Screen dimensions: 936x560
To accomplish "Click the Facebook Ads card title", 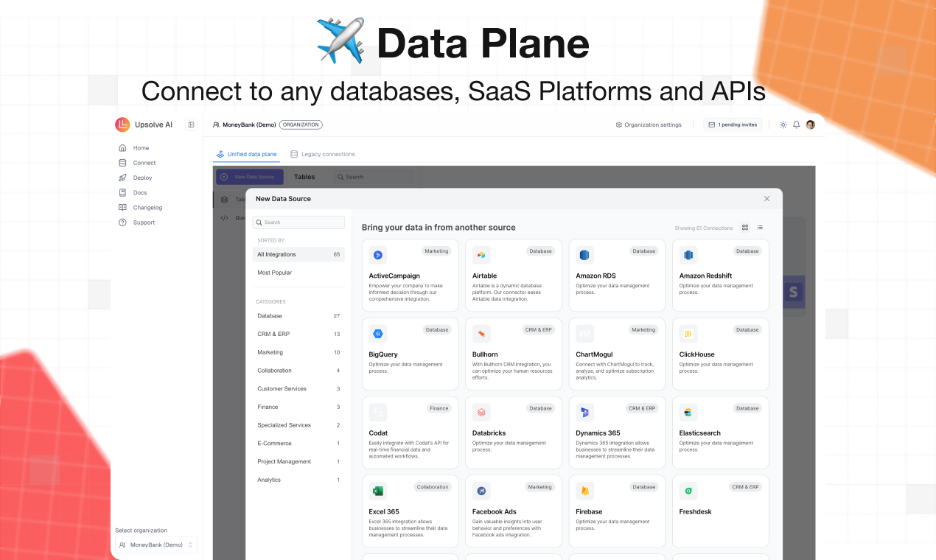I will click(495, 511).
